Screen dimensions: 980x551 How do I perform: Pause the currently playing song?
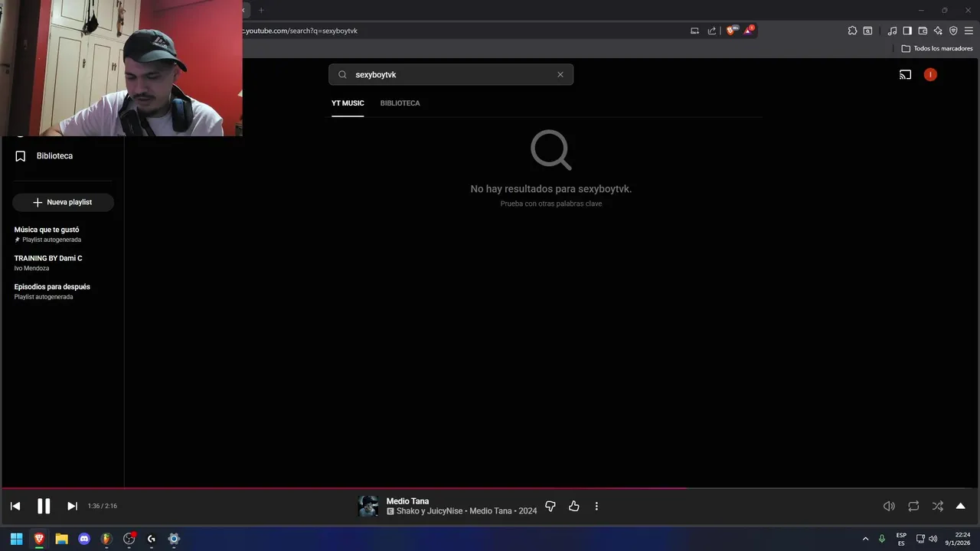(44, 506)
